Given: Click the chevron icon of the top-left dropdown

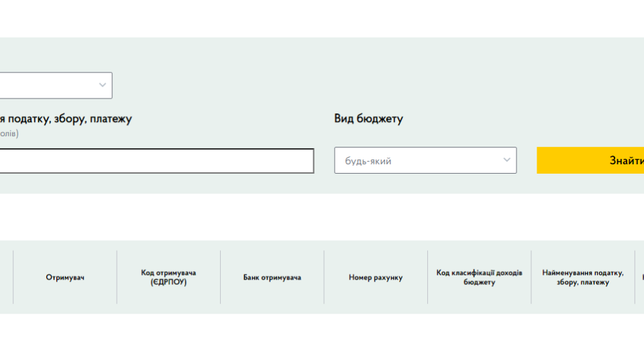Looking at the screenshot, I should coord(102,85).
